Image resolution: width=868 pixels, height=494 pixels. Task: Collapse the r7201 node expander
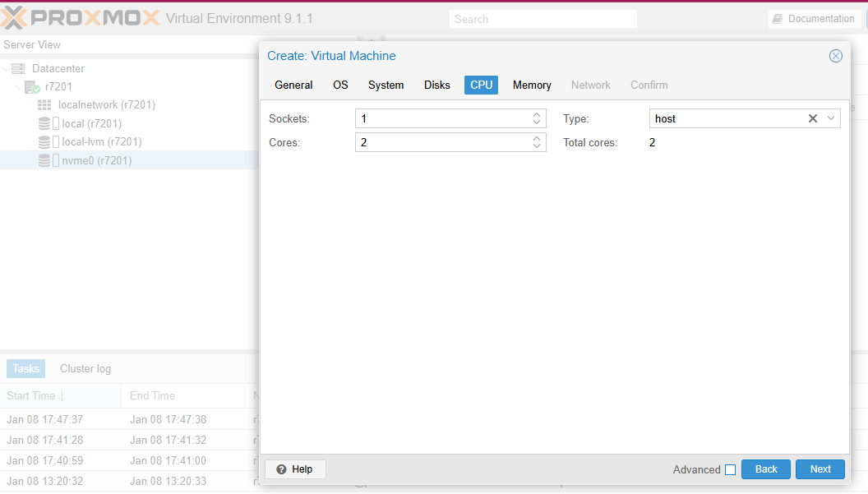coord(20,87)
